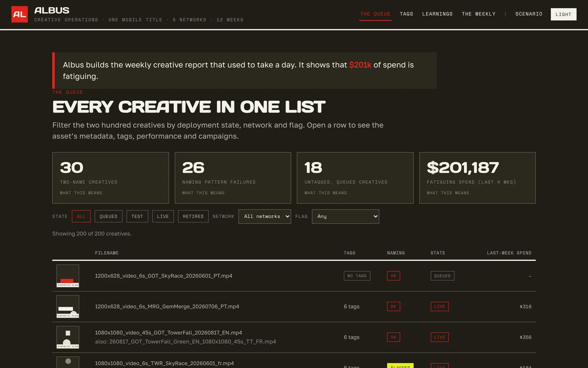Click the FILENAME column header
Screen dimensions: 588x368
pyautogui.click(x=107, y=253)
